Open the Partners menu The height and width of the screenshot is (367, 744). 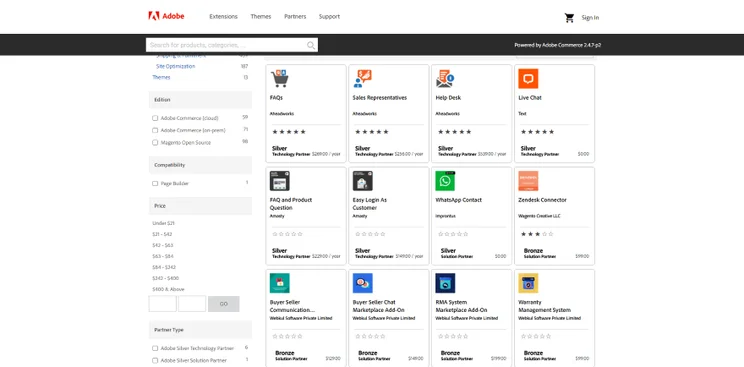295,17
